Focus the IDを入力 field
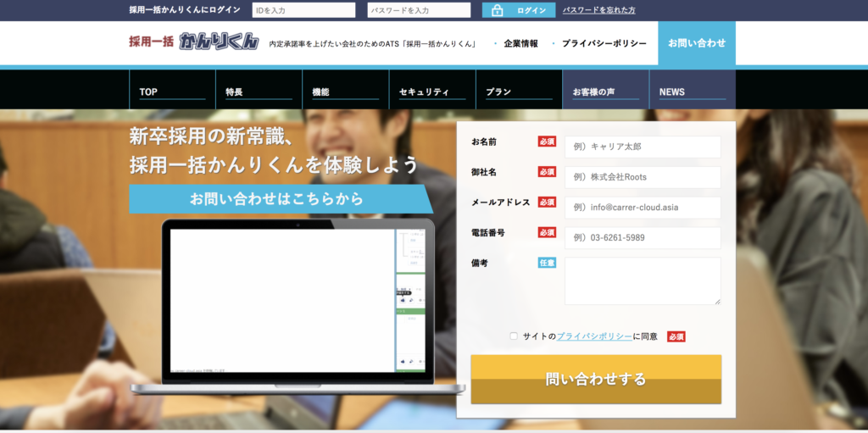The height and width of the screenshot is (433, 868). [x=304, y=10]
